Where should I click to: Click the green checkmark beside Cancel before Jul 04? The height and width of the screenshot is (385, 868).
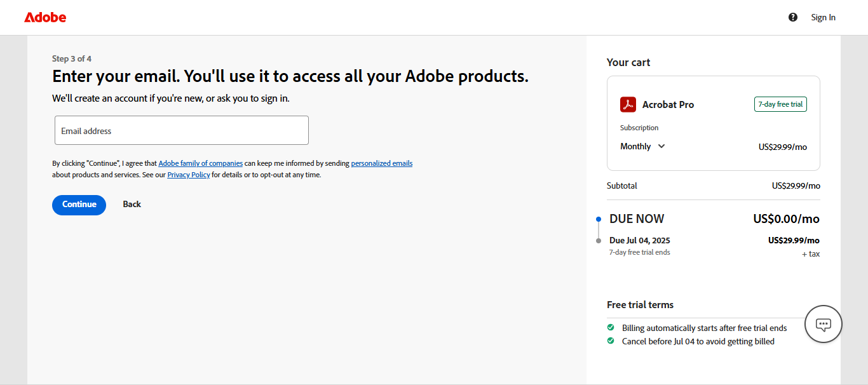tap(611, 341)
